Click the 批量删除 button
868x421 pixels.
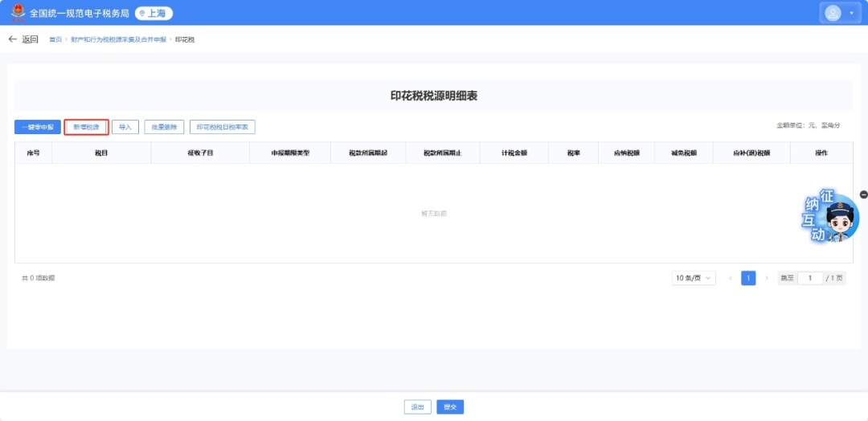164,127
